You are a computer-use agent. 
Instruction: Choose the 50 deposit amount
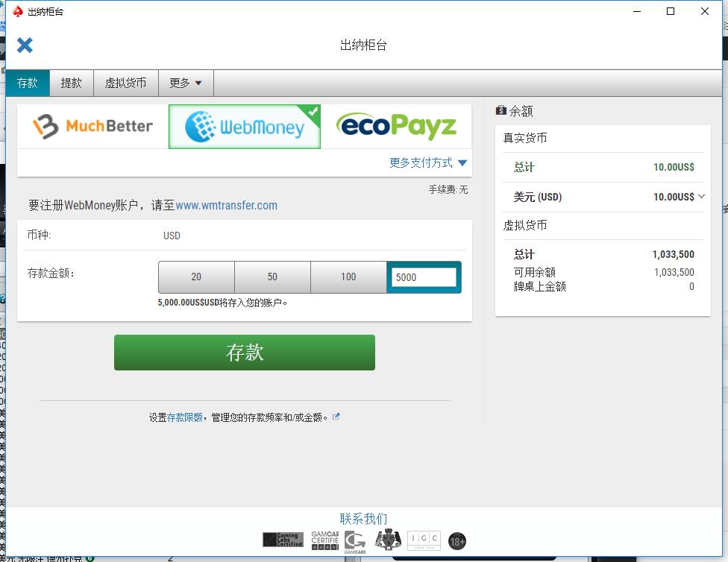click(x=272, y=277)
